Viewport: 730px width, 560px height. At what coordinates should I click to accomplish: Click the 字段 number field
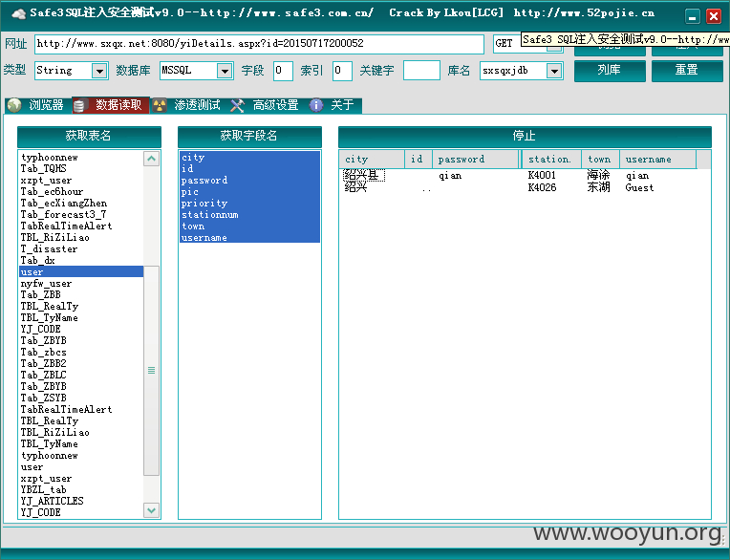point(283,71)
